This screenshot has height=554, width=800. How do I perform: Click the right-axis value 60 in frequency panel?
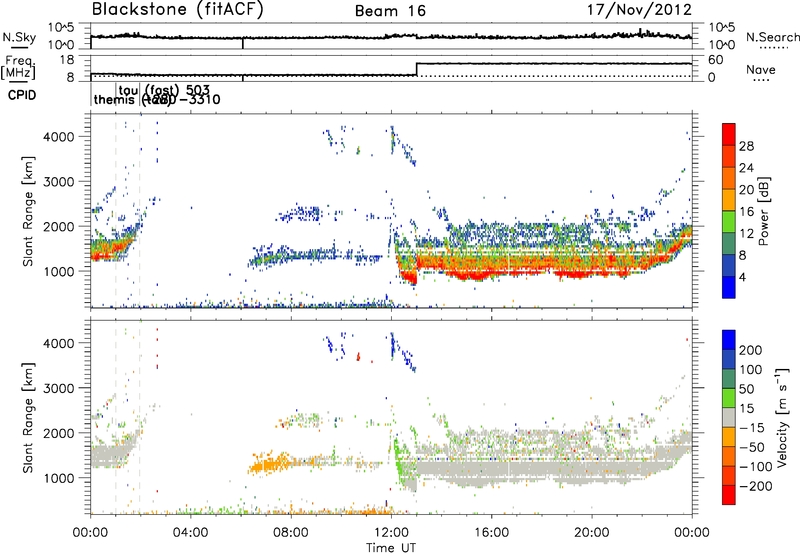pyautogui.click(x=715, y=60)
